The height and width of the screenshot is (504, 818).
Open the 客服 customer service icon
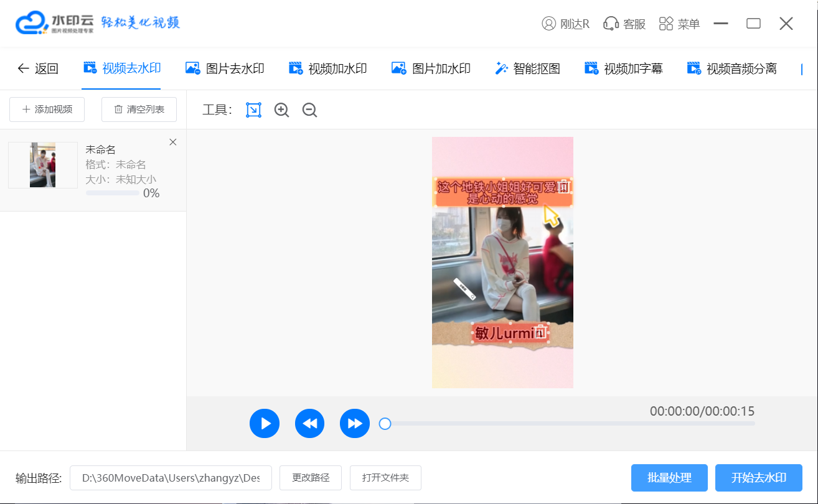click(x=624, y=24)
